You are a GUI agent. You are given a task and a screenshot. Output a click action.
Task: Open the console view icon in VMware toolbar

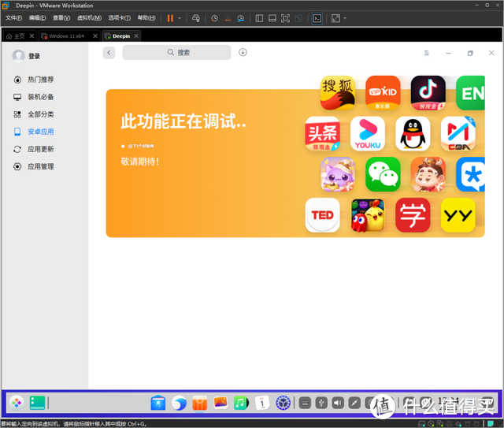[317, 18]
